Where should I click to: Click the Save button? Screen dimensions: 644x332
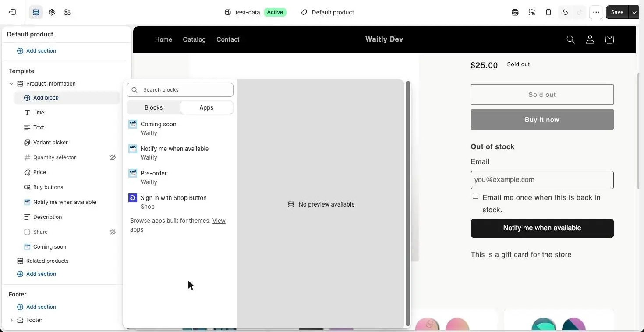point(617,12)
